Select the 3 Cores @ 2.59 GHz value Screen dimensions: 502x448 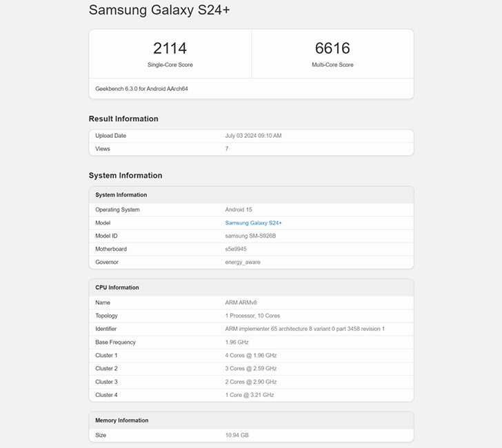(x=251, y=368)
